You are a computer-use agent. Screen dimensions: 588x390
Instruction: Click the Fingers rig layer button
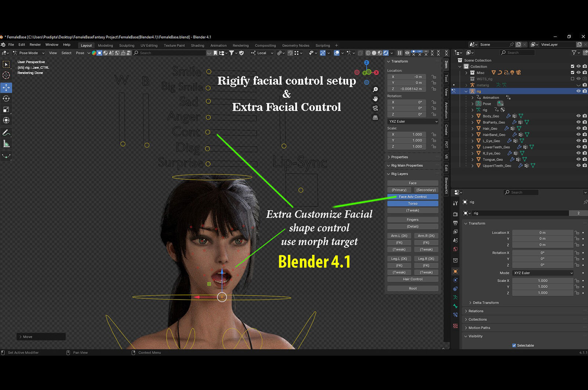pyautogui.click(x=413, y=220)
